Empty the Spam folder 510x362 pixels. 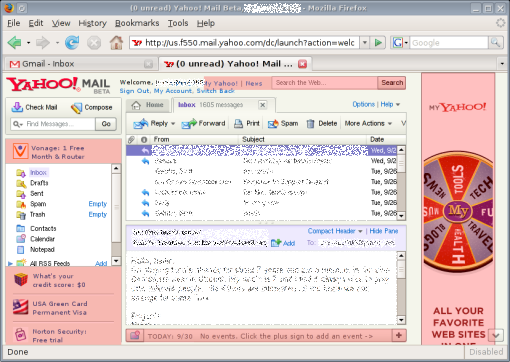(97, 204)
